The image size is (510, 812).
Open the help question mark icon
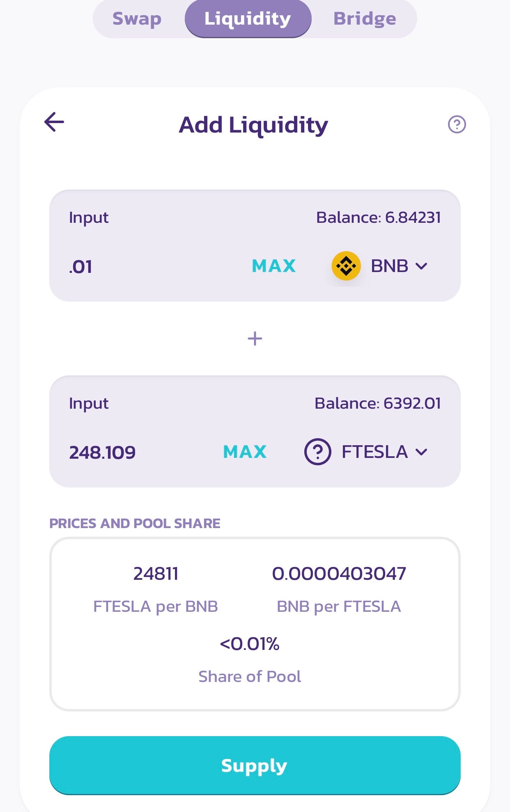[457, 124]
